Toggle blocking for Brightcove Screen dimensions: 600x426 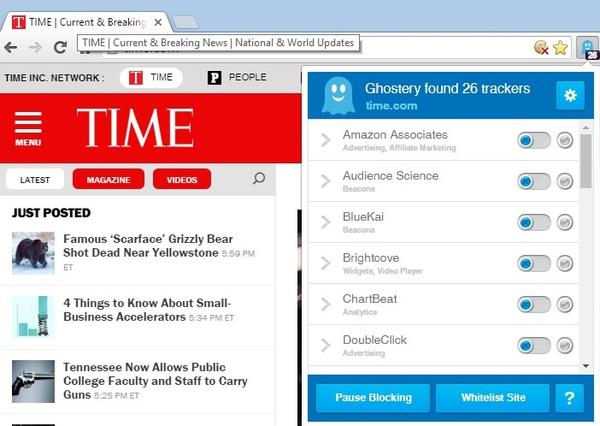(x=534, y=263)
